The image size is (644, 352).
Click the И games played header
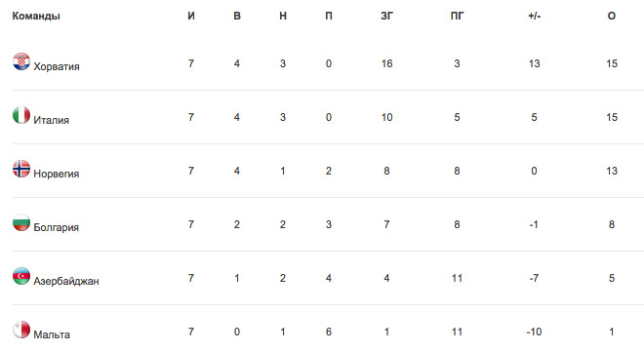coord(191,16)
